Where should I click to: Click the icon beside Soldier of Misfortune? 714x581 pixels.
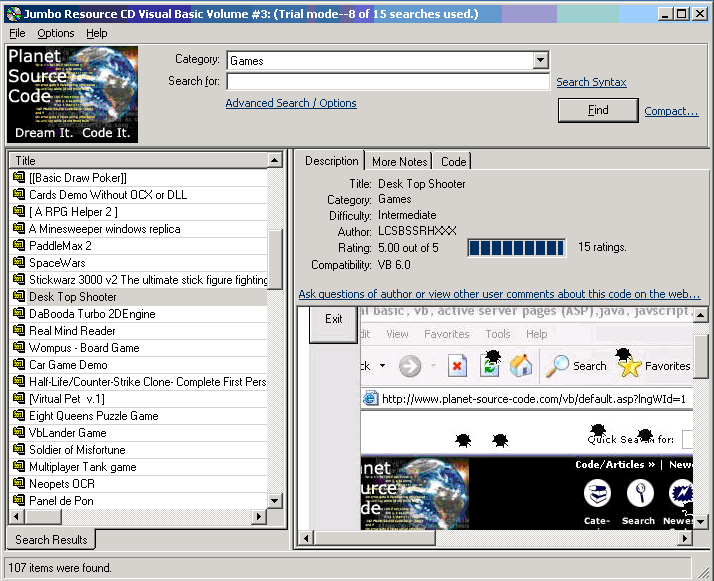[19, 449]
